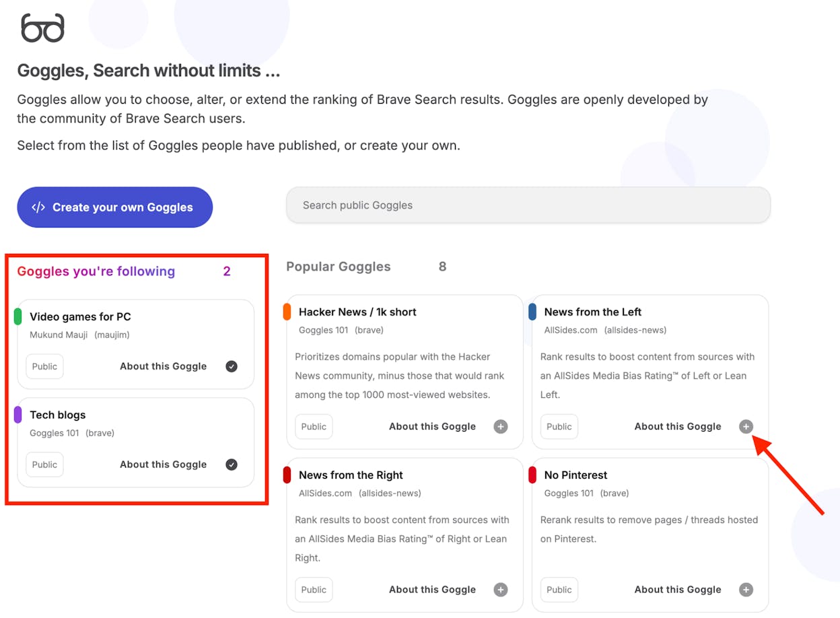This screenshot has width=840, height=618.
Task: Click Goggles 101 (brave) under No Pinterest
Action: click(586, 493)
